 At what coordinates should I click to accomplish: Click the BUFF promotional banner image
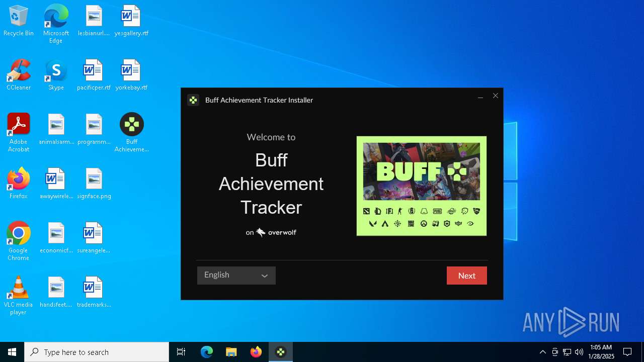tap(422, 186)
